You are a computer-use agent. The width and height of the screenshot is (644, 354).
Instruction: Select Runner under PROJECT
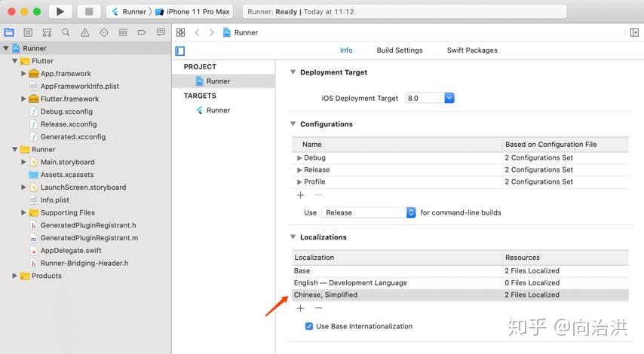223,81
